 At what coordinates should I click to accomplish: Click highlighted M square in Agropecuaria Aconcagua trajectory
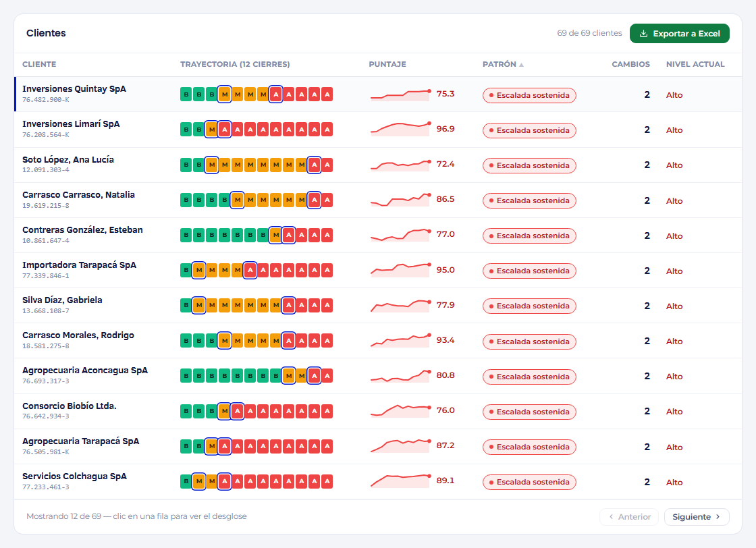(289, 376)
